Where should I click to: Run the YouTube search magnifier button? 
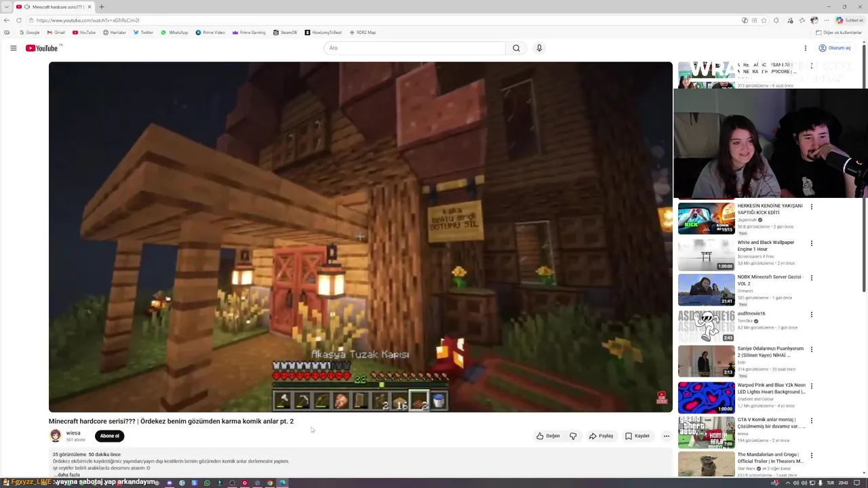[516, 48]
